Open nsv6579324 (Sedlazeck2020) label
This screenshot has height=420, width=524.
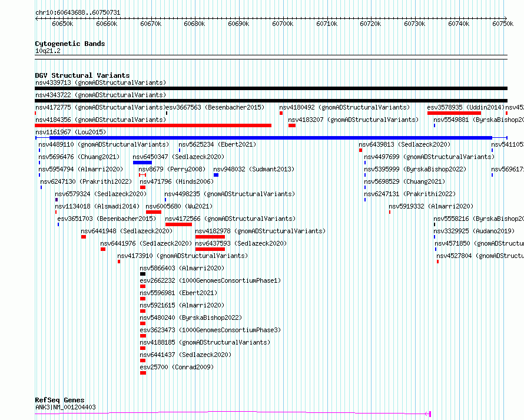(x=101, y=194)
